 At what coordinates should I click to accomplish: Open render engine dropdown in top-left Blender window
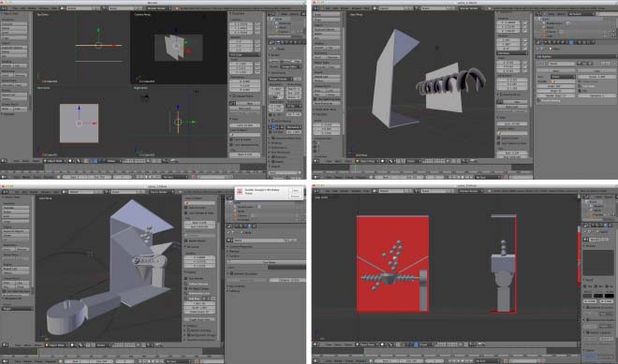click(158, 7)
